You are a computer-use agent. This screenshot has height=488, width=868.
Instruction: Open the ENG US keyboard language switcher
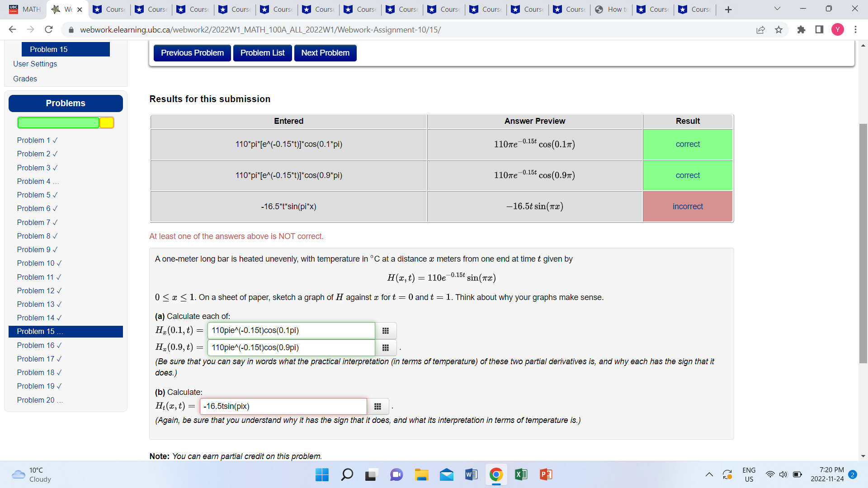pos(749,474)
